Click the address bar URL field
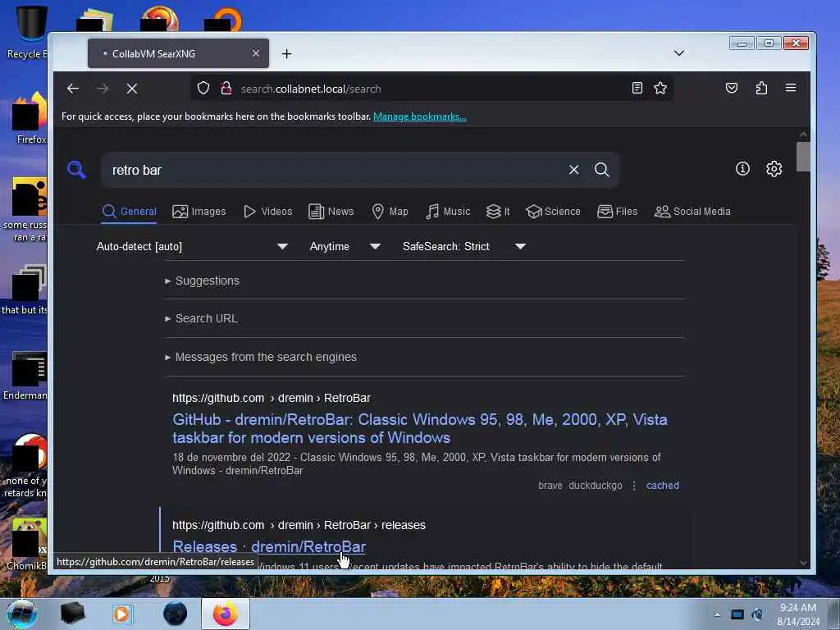Viewport: 840px width, 630px height. [431, 89]
